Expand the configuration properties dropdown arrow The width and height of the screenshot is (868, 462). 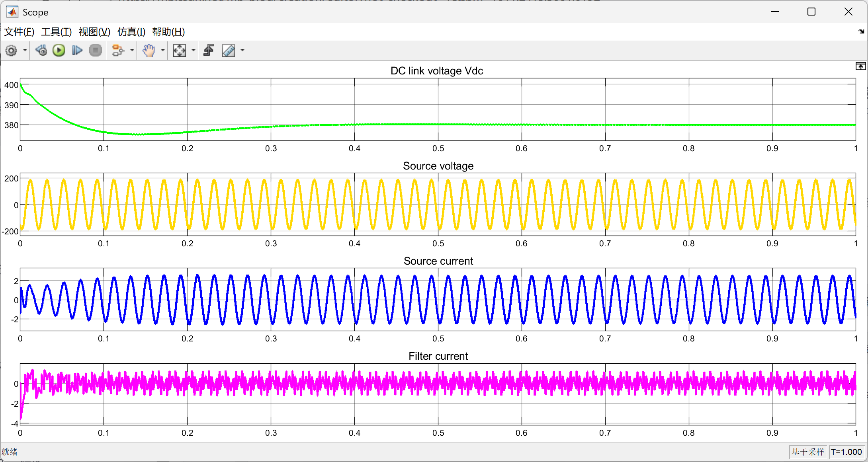[x=25, y=51]
